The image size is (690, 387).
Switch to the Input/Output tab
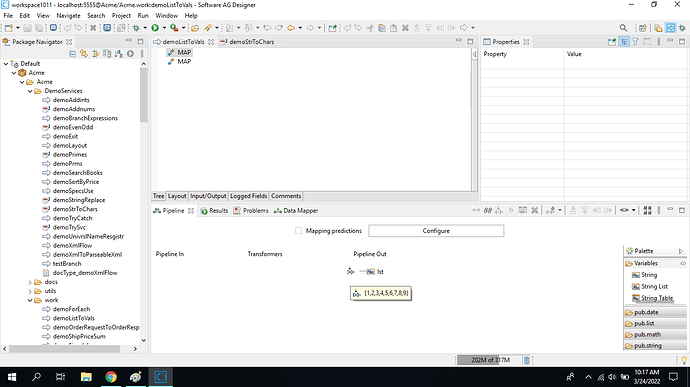[208, 196]
